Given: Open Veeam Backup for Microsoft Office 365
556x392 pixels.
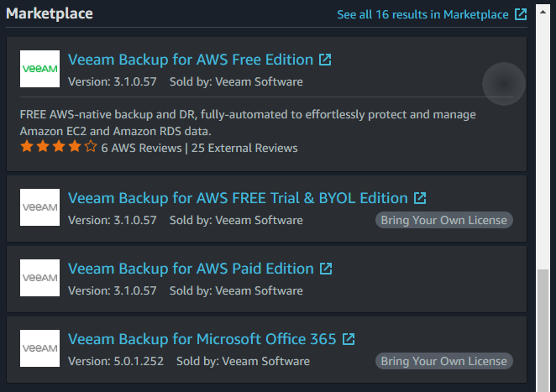Looking at the screenshot, I should [x=202, y=339].
